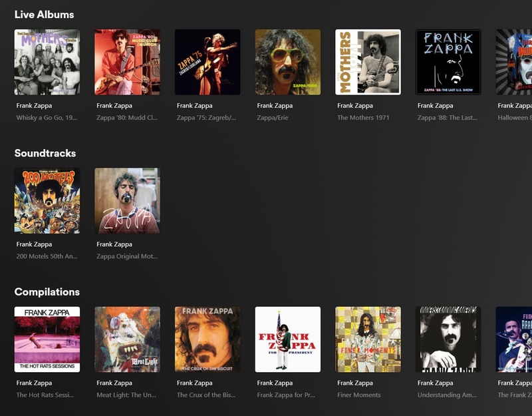Open the Zappa '75 Zagreb album cover
Screen dimensions: 532x416
(207, 62)
